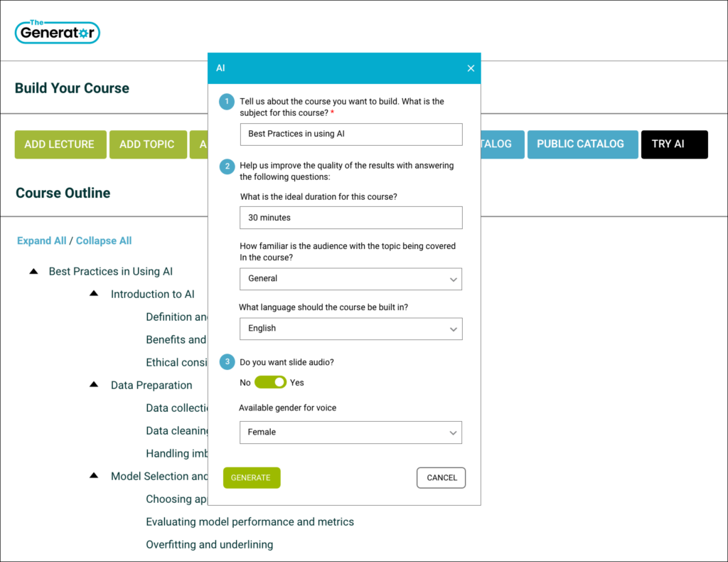Collapse the Introduction to AI section
This screenshot has width=728, height=562.
(x=94, y=294)
